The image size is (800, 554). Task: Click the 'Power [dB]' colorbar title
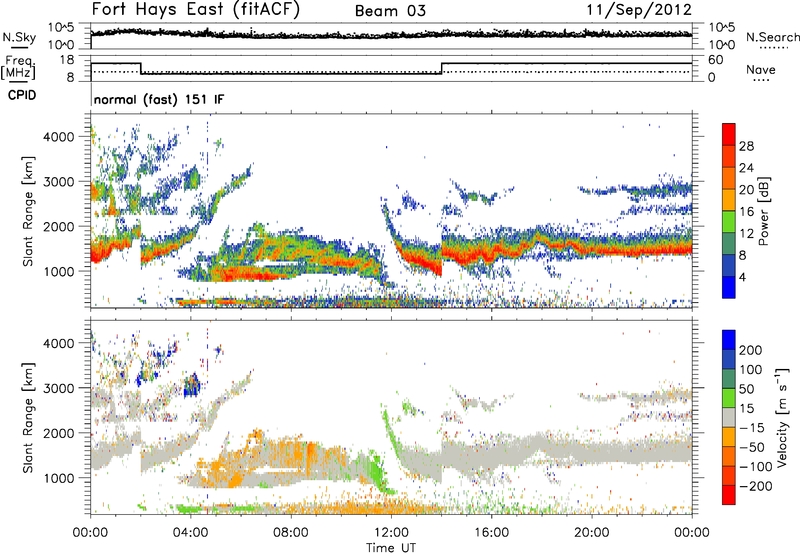(763, 211)
